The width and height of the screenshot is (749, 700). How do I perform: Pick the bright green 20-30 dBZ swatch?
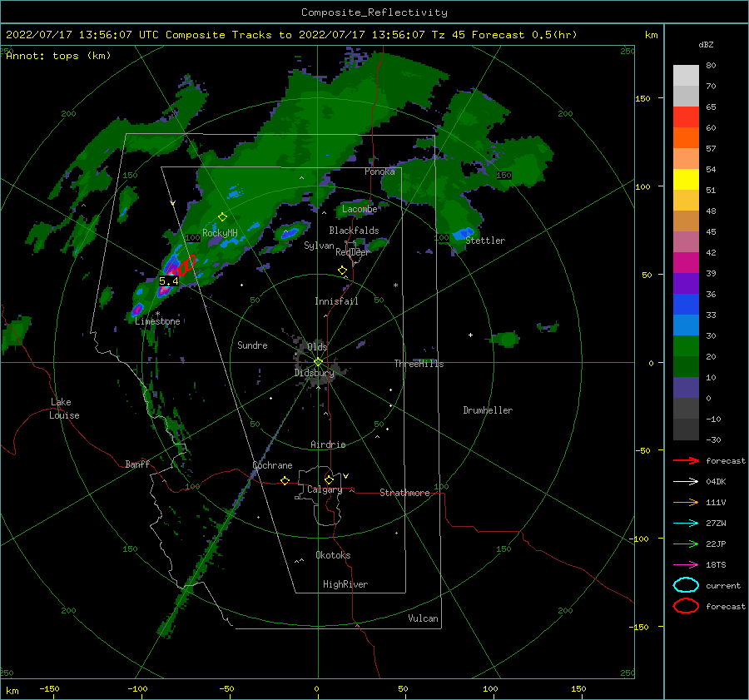686,346
